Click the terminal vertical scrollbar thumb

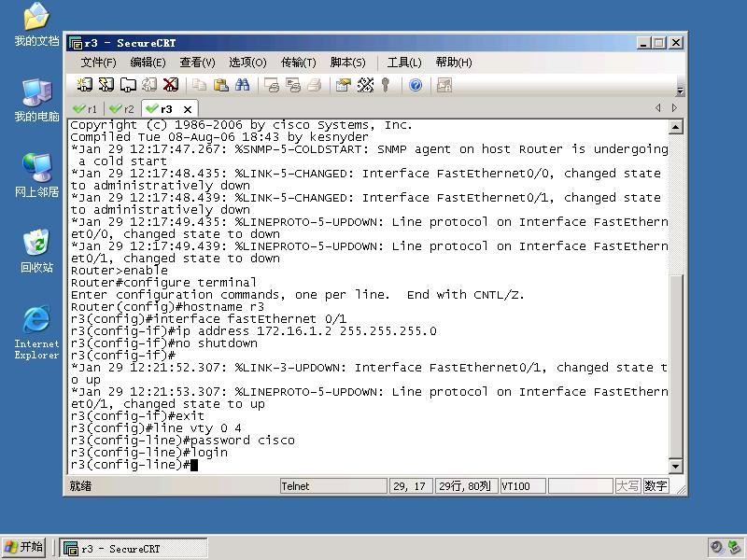pyautogui.click(x=675, y=366)
